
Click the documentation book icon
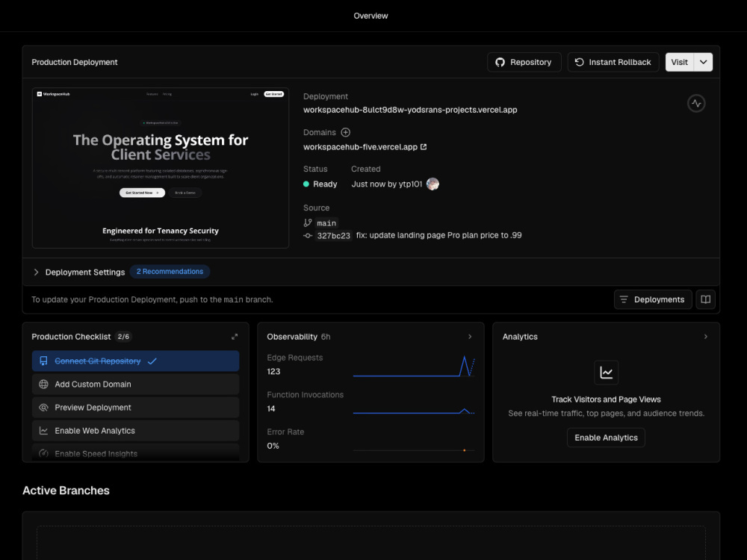coord(706,299)
